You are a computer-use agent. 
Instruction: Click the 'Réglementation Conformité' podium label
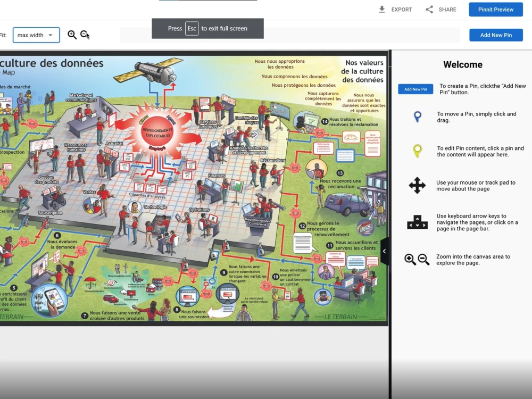coord(258,222)
